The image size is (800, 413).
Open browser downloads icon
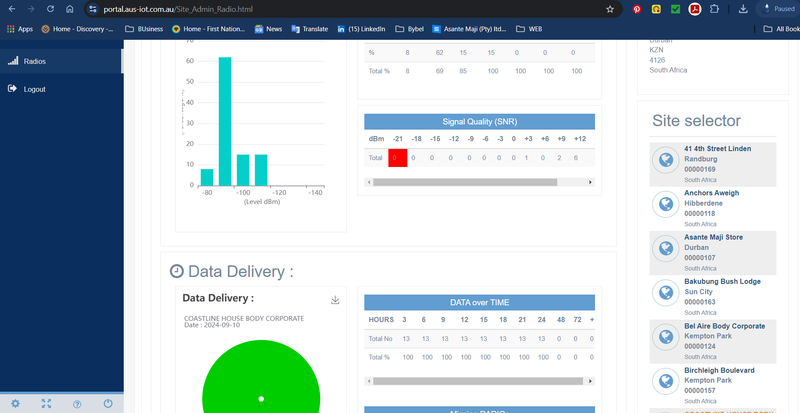point(743,9)
